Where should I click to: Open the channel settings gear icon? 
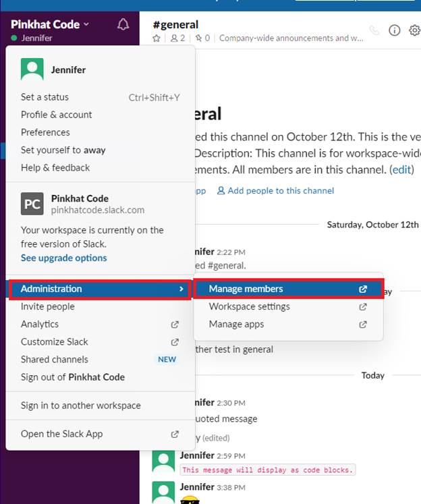414,30
